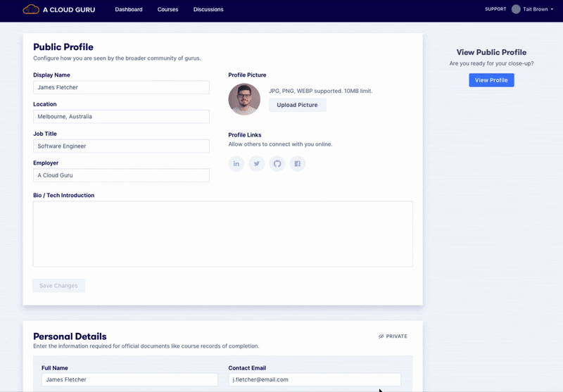Go to the Dashboard nav item
This screenshot has width=563, height=392.
click(129, 9)
